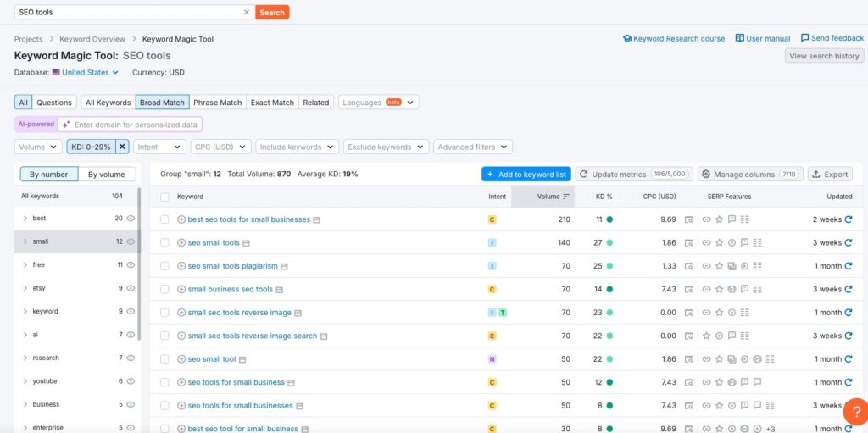Remove the KD: 0–29% filter
The image size is (868, 433).
(x=122, y=147)
